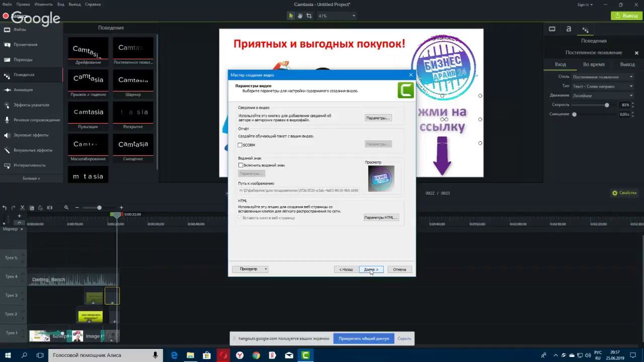Open the Файлы media bin section
Viewport: 644px width, 362px height.
pyautogui.click(x=31, y=30)
